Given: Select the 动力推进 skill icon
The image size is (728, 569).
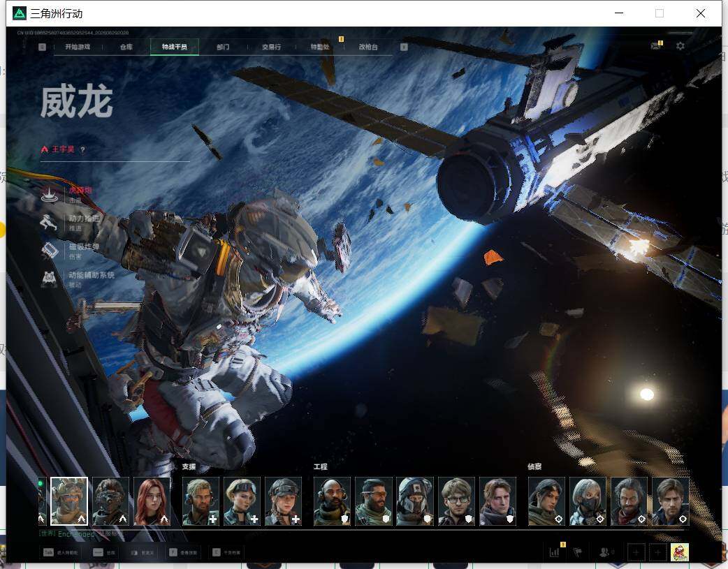Looking at the screenshot, I should 50,222.
